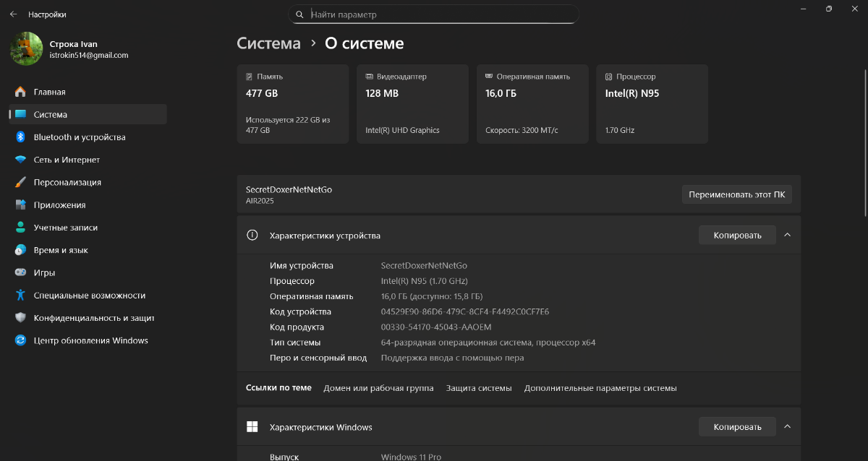Open Дополнительные параметры системы link

pos(600,388)
